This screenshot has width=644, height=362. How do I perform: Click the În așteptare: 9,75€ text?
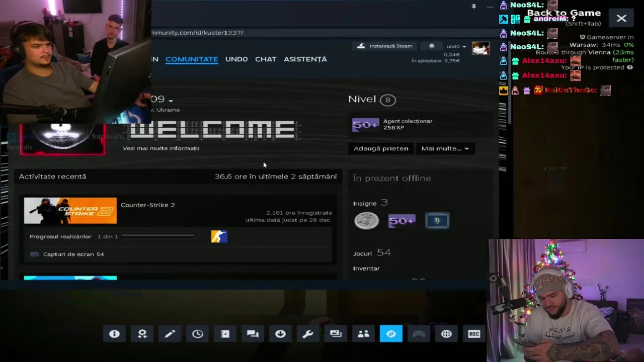435,61
